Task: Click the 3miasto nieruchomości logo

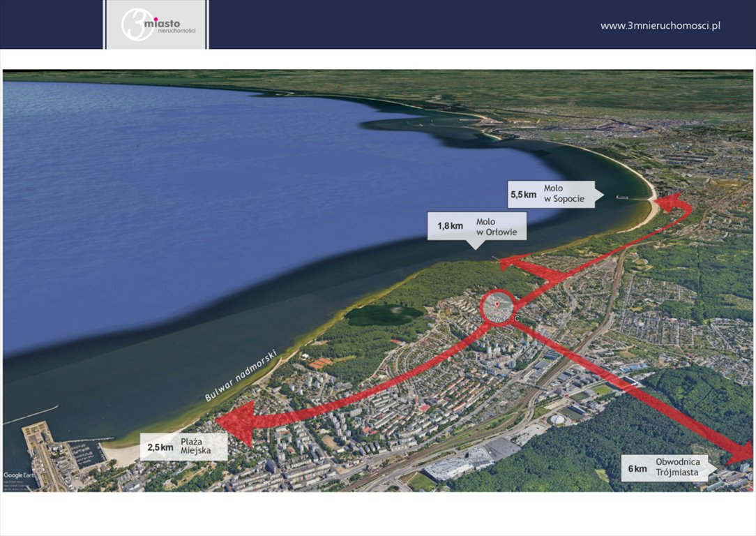Action: 156,24
